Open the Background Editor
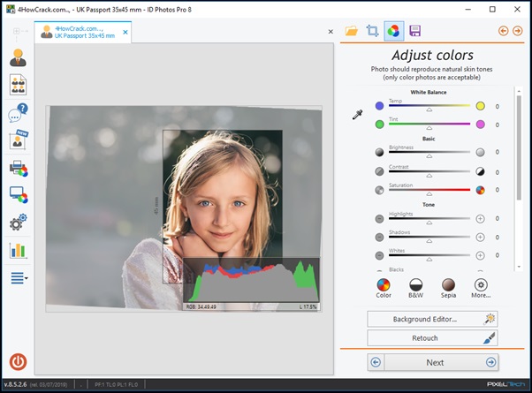Viewport: 532px width, 393px height. click(432, 319)
